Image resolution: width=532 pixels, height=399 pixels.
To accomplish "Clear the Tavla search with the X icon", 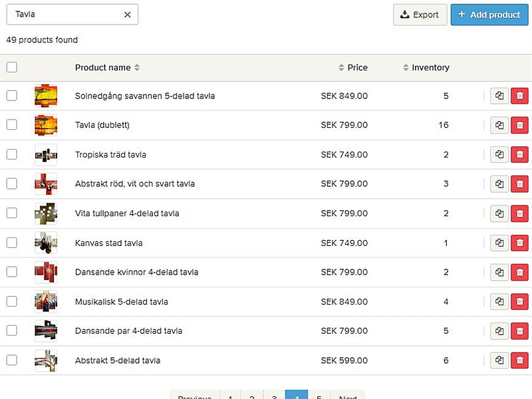I will click(128, 15).
